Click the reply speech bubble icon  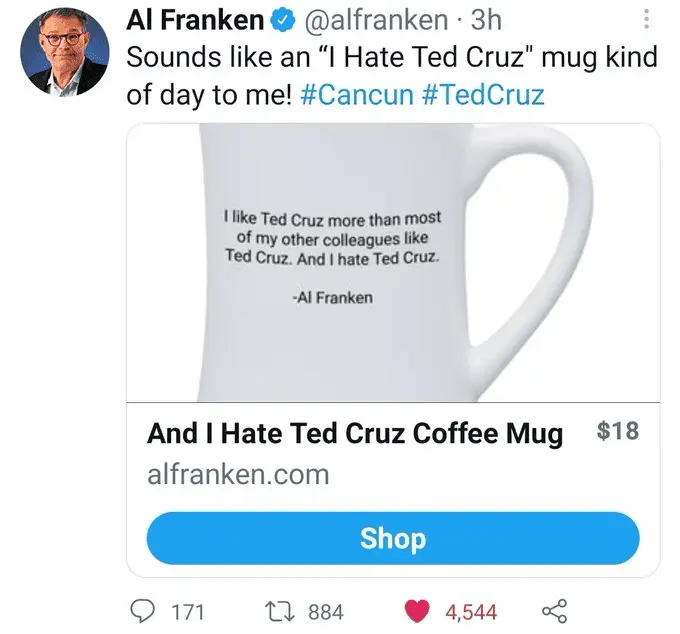coord(148,611)
